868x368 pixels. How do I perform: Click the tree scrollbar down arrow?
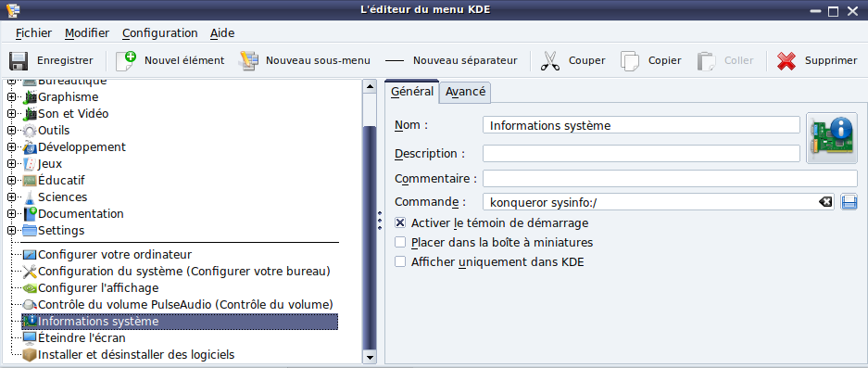click(370, 358)
